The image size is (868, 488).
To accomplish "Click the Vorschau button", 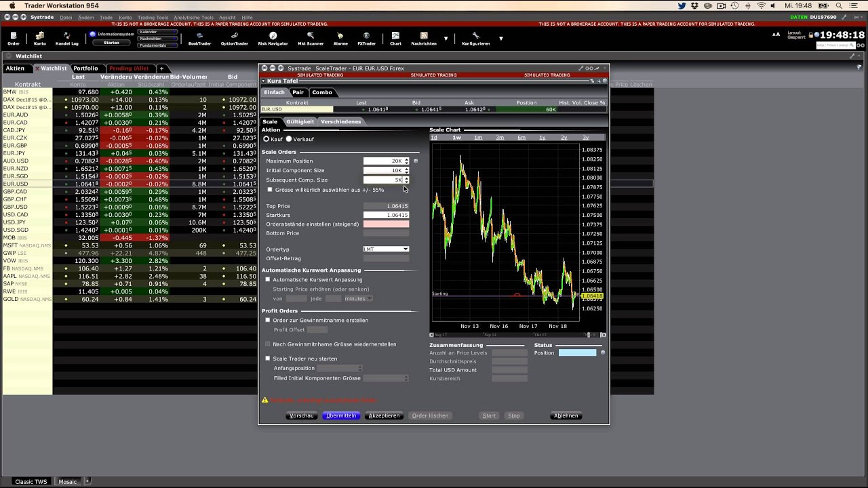I will coord(301,415).
